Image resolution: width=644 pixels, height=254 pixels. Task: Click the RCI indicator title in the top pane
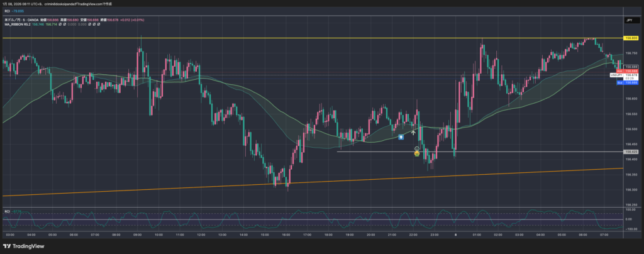click(8, 11)
